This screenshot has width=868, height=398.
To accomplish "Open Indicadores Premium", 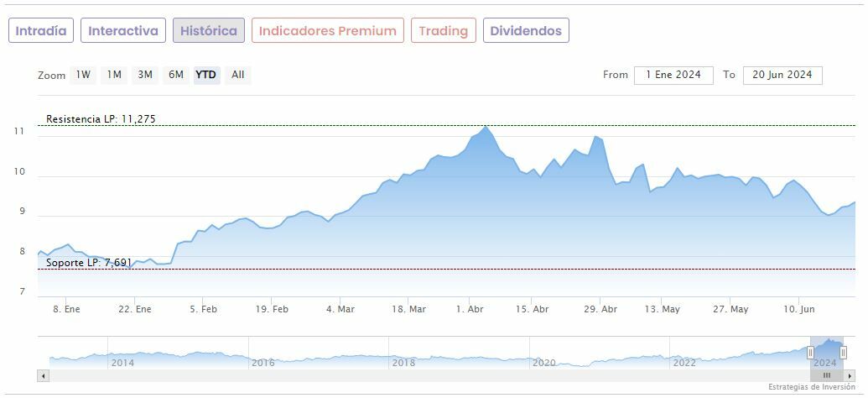I will 327,31.
